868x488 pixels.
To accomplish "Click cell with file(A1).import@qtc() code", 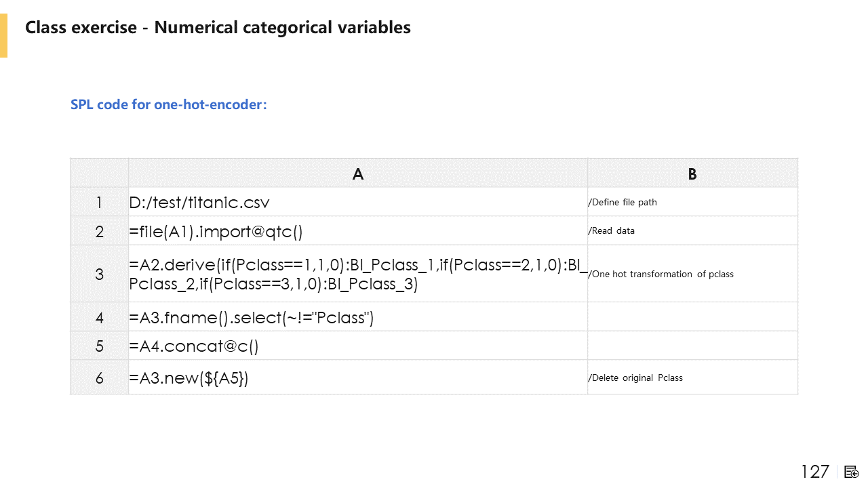I will [216, 232].
